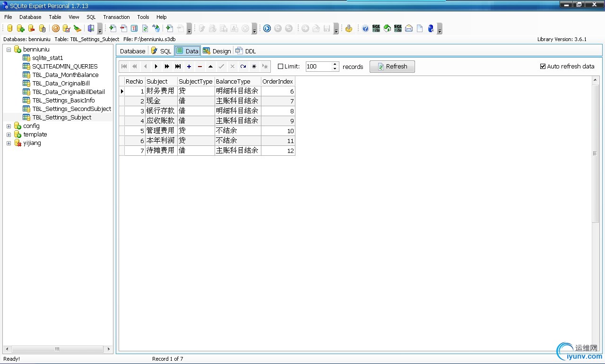
Task: Uncheck Auto refresh data checkbox
Action: click(x=543, y=66)
